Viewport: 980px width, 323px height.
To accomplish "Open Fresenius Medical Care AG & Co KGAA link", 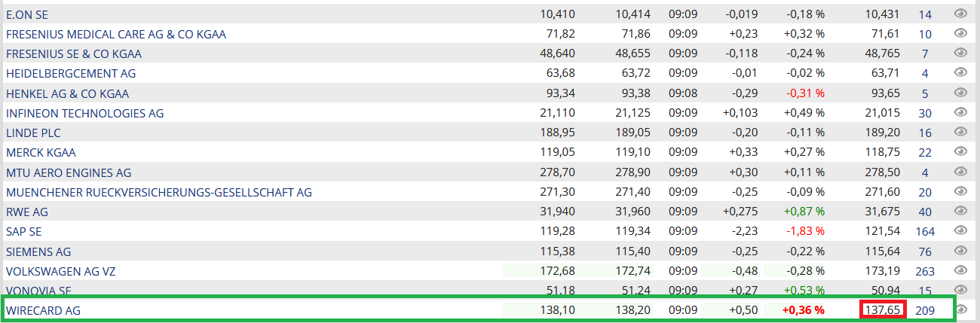I will coord(116,34).
